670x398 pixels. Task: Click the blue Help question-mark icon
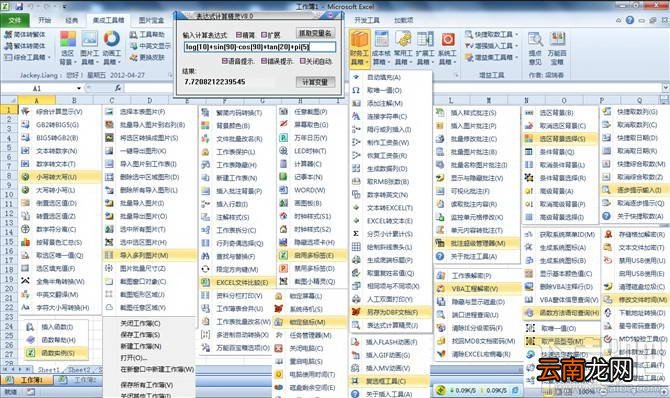[629, 20]
